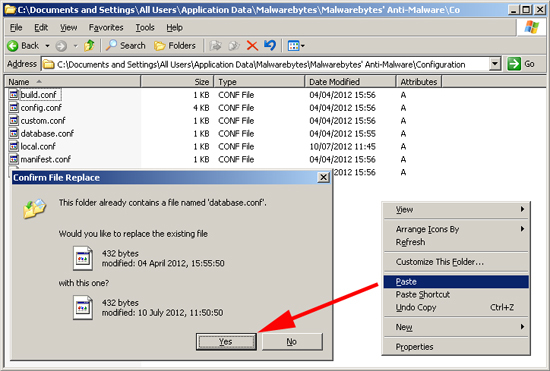The width and height of the screenshot is (550, 371).
Task: Close the Confirm File Replace dialog
Action: pos(323,177)
